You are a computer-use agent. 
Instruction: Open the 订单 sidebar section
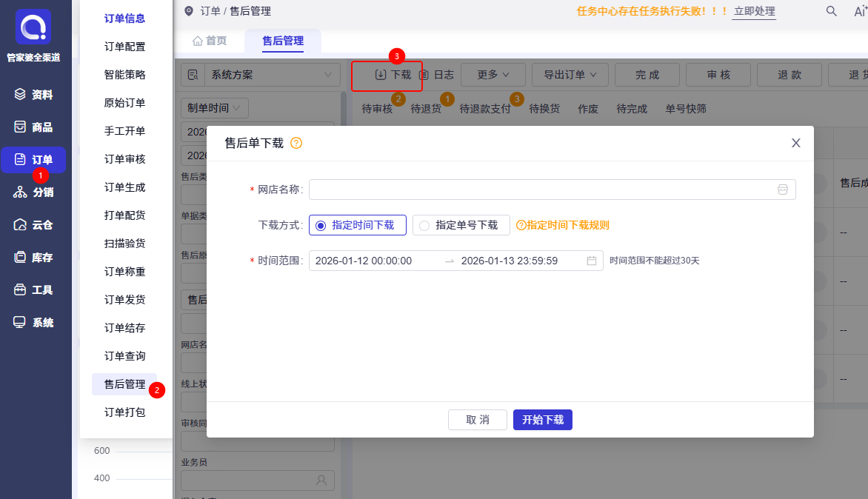click(33, 160)
